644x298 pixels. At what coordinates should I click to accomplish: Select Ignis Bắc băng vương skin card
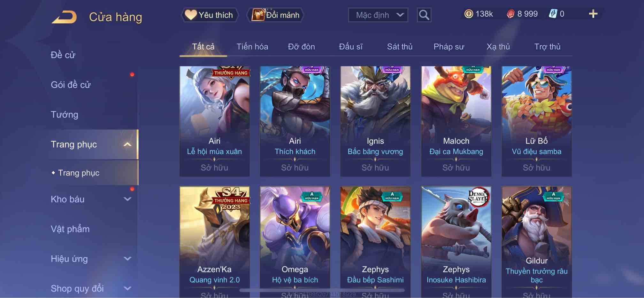[375, 121]
